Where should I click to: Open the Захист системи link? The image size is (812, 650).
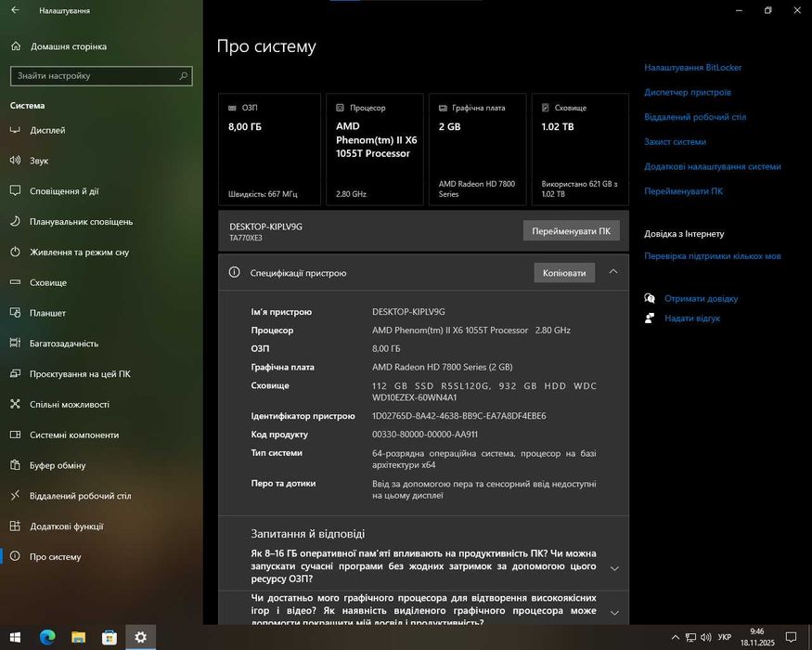(x=675, y=141)
